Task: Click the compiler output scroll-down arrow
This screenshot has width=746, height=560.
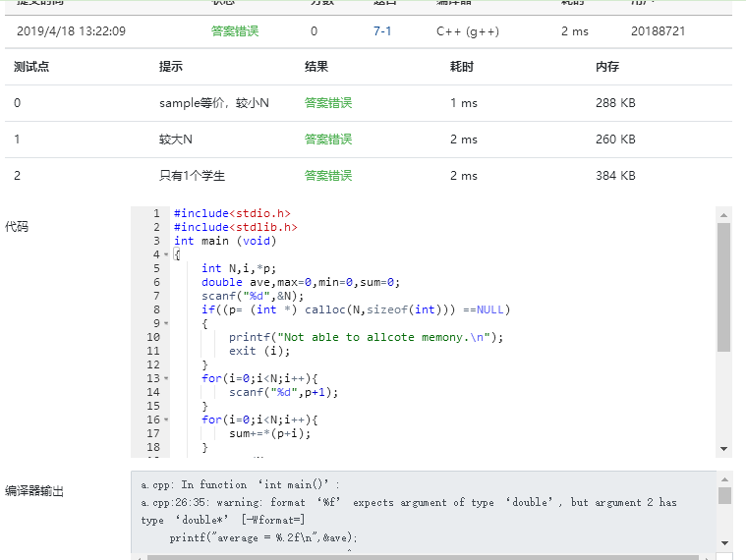Action: (x=724, y=543)
